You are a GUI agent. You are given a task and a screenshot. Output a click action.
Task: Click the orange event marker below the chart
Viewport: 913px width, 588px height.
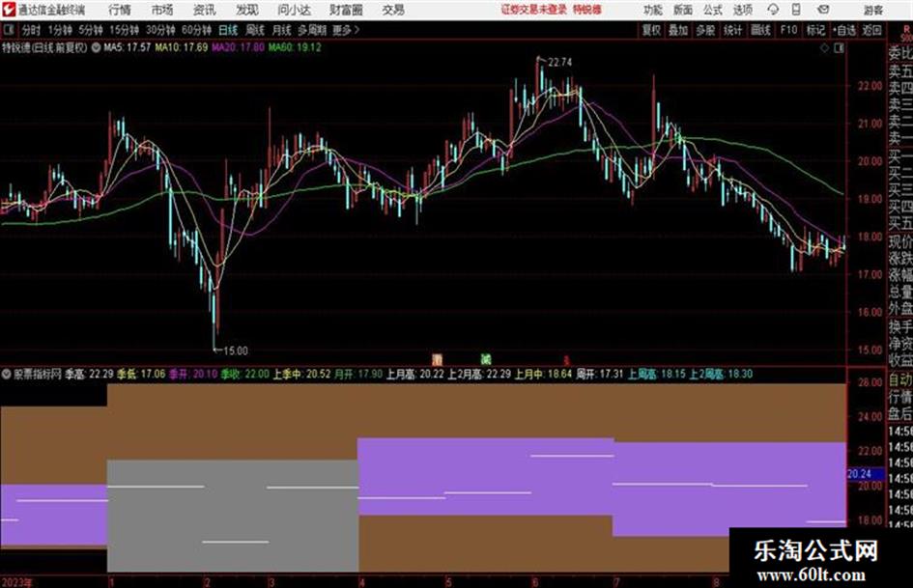coord(437,359)
